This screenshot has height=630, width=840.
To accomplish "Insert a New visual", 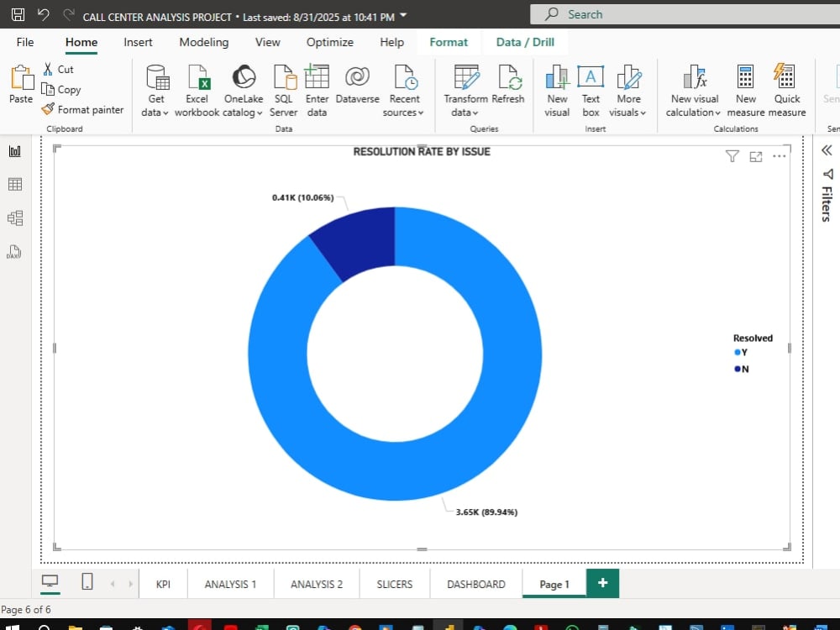I will [557, 91].
